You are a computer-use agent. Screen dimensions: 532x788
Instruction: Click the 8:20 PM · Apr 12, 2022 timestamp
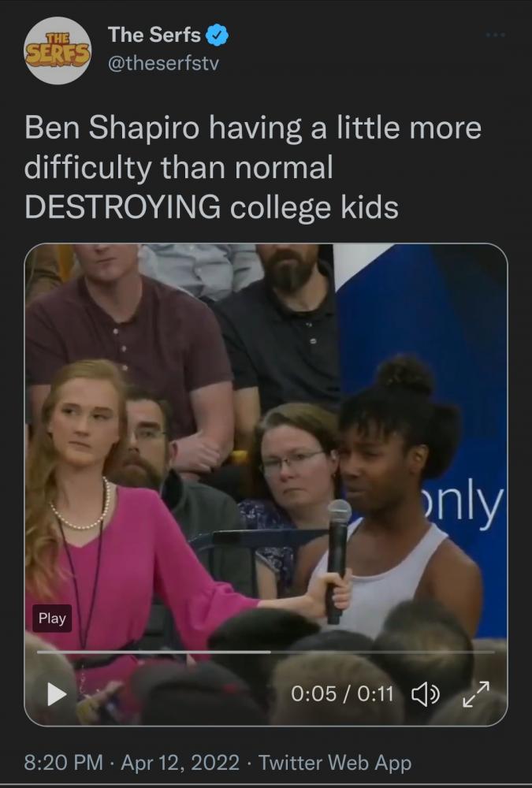(132, 762)
